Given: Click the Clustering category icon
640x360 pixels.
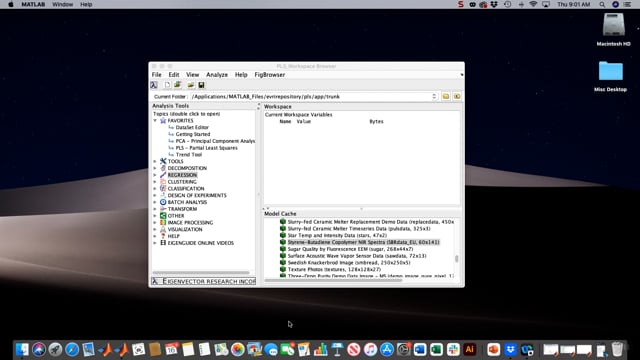Looking at the screenshot, I should (x=163, y=182).
